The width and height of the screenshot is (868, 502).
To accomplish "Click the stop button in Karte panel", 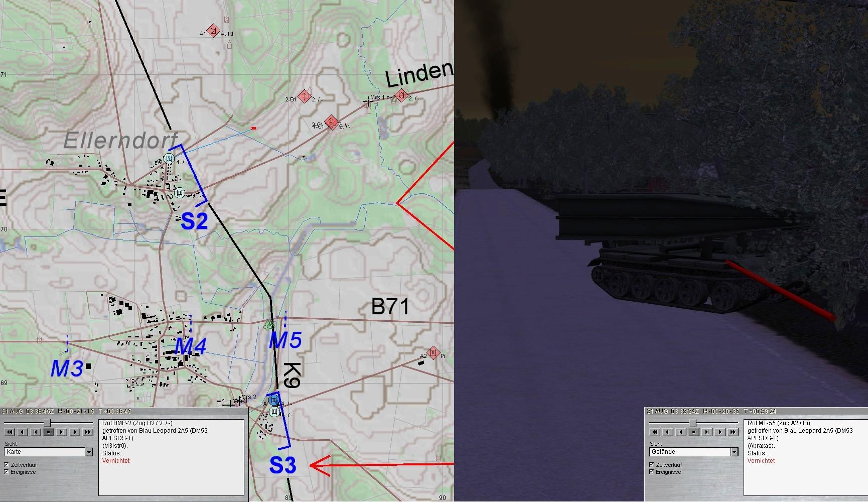I will (49, 432).
